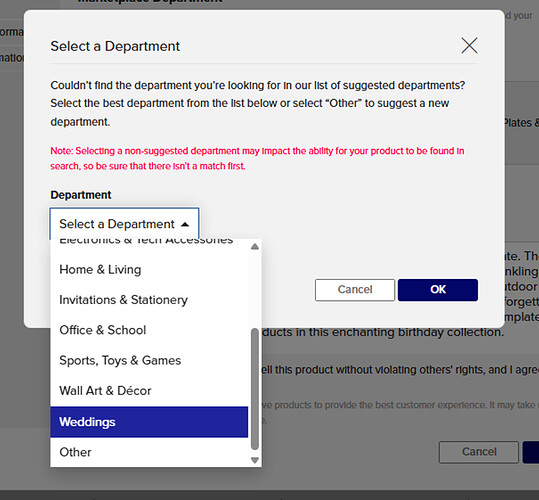Click the list scroll up arrow
The height and width of the screenshot is (500, 539).
pos(255,246)
